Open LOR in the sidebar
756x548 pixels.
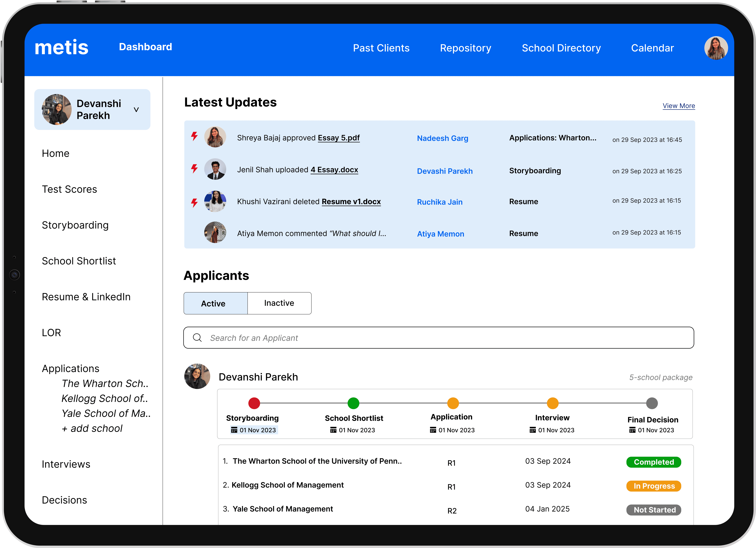(x=51, y=333)
